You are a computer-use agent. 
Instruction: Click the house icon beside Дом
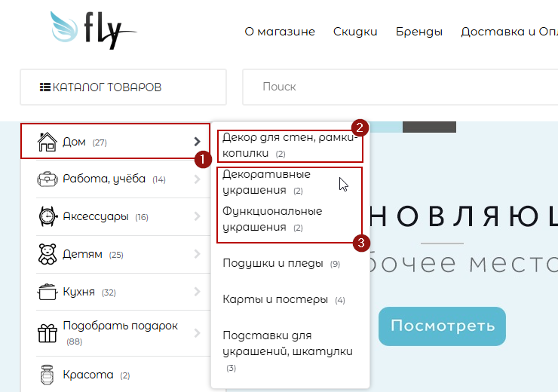[x=48, y=141]
